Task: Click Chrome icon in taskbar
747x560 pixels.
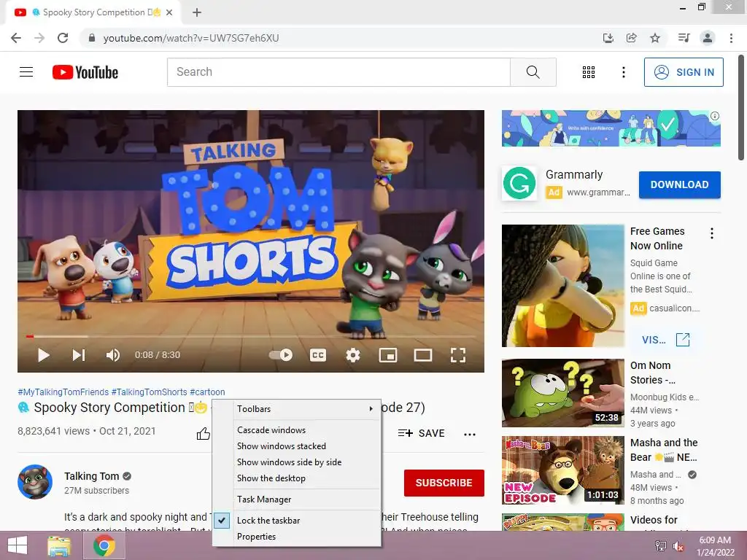Action: click(104, 545)
